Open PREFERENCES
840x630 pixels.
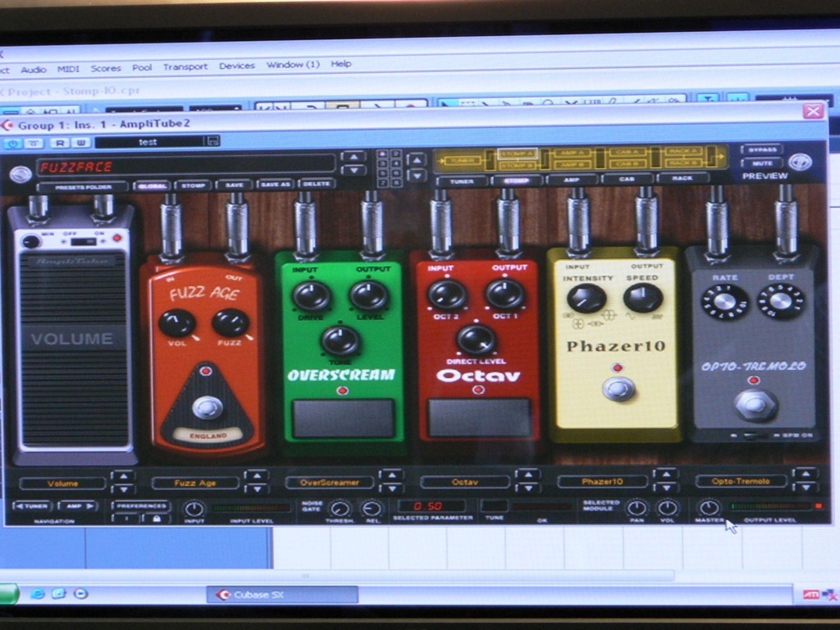pyautogui.click(x=141, y=506)
